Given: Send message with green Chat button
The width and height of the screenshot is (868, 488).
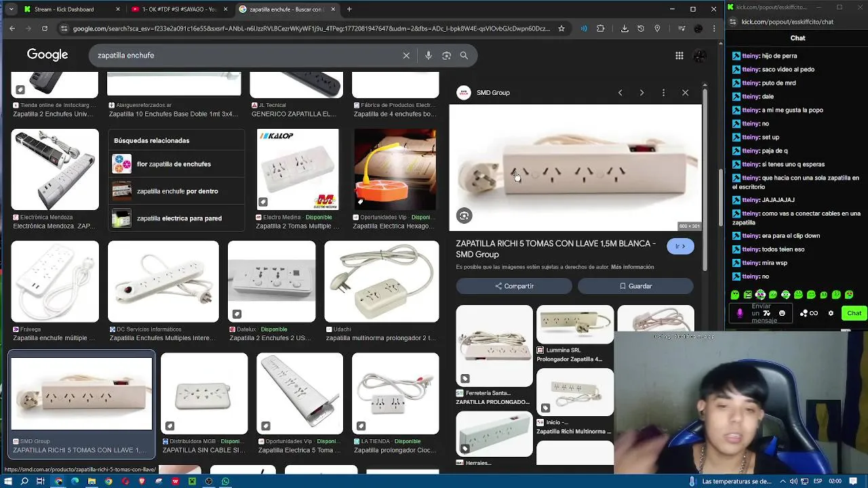Looking at the screenshot, I should point(854,313).
